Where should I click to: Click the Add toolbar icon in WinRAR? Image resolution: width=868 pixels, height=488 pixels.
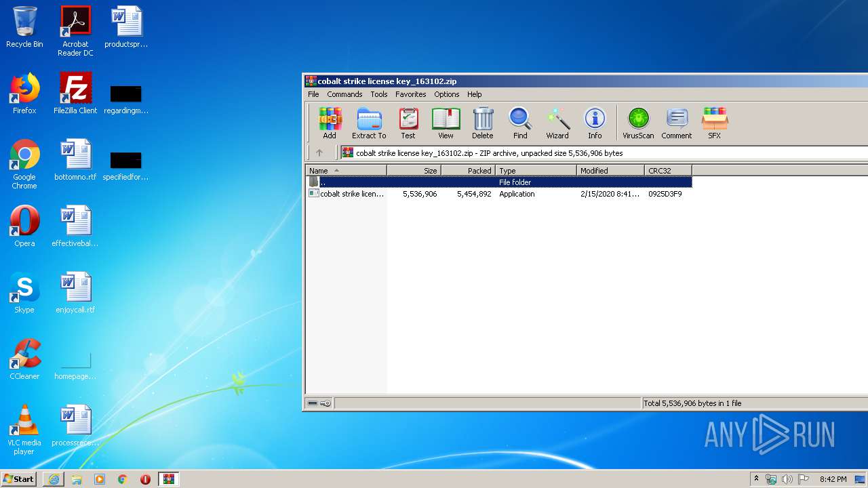[330, 123]
